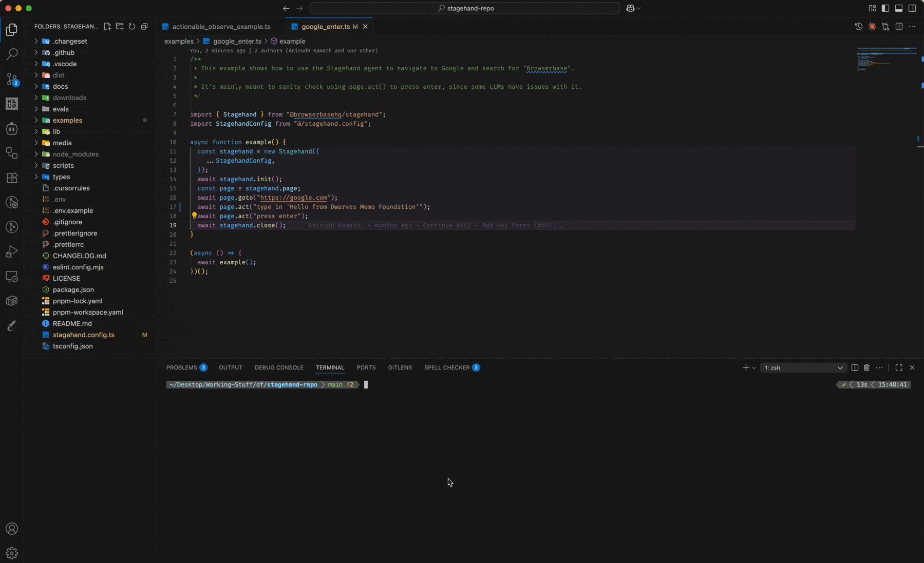Kill the terminal with the trash icon

866,367
